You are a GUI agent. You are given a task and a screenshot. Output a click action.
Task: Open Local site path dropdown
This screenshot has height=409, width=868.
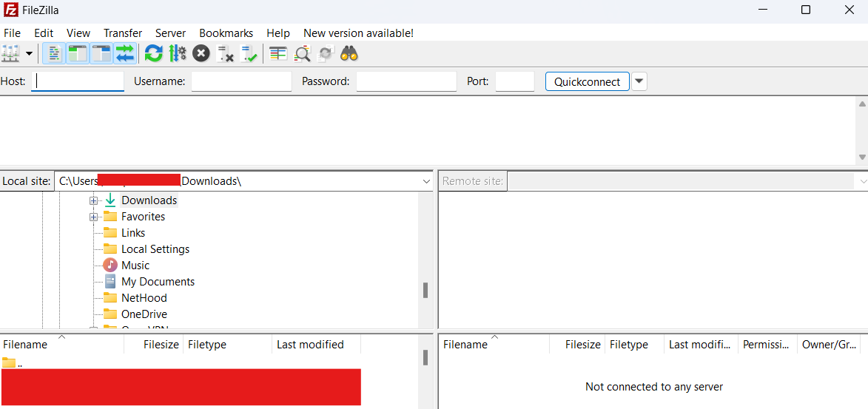point(426,181)
